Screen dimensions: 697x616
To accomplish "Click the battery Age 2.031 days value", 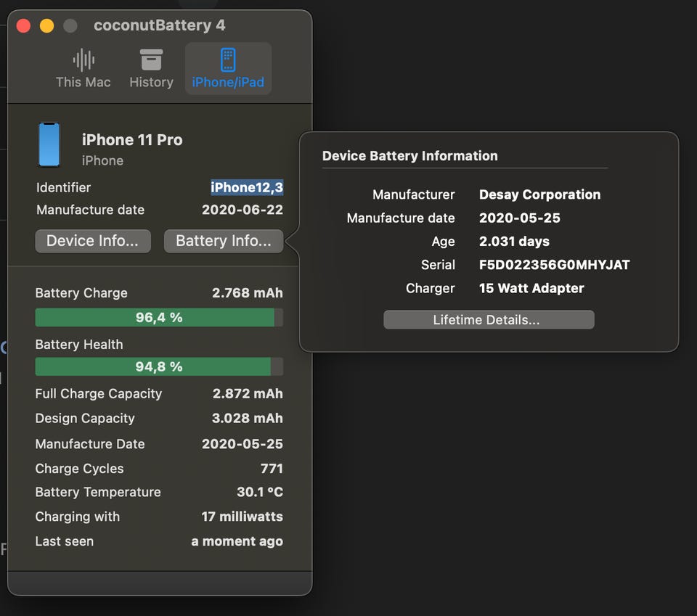I will click(x=514, y=242).
